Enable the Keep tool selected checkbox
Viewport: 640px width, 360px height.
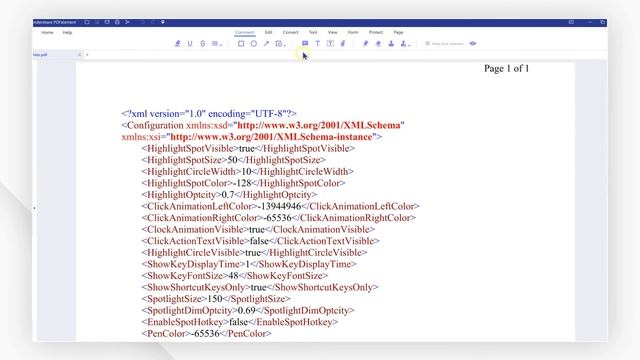[x=427, y=43]
